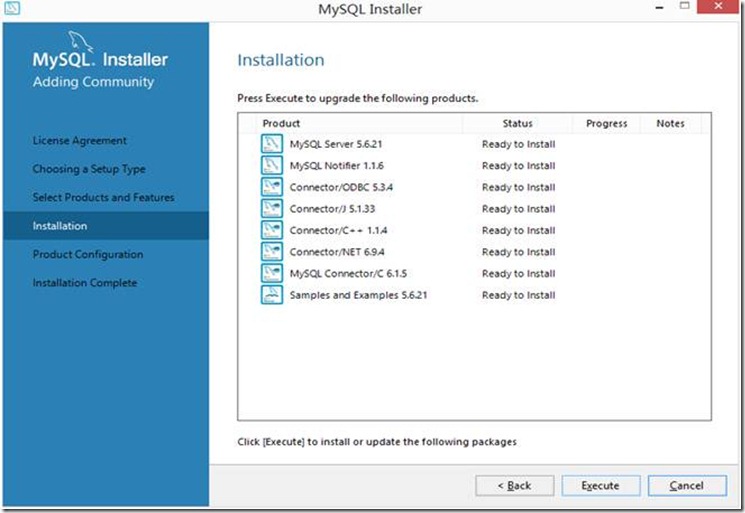Select the 'MySQL Notifier 1.1.6' row text
Image resolution: width=745 pixels, height=513 pixels.
337,165
